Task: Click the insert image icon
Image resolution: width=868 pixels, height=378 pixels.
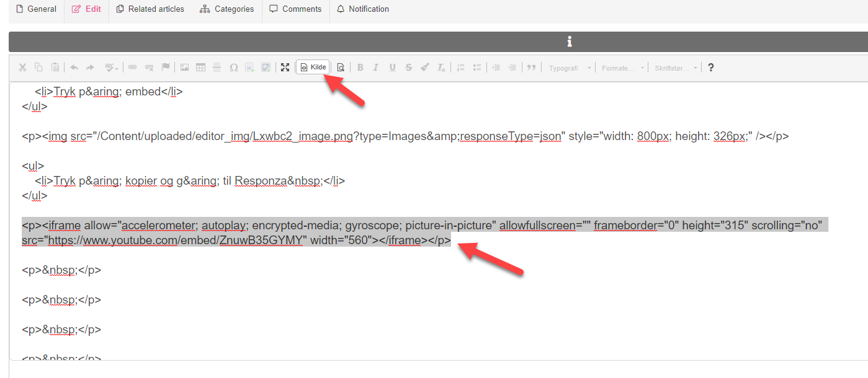Action: (184, 68)
